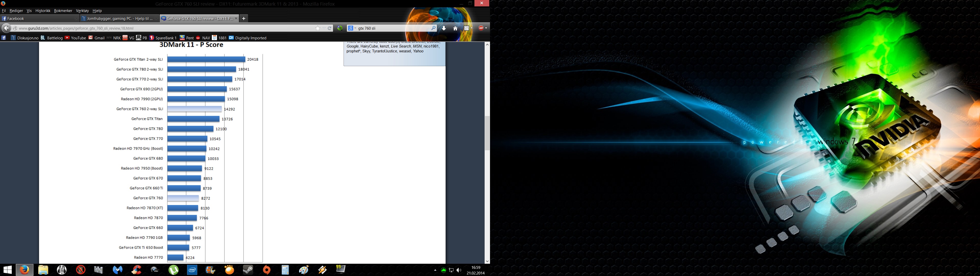The height and width of the screenshot is (276, 980).
Task: Close the GeForce GTX 760 SLI review tab
Action: click(x=236, y=18)
